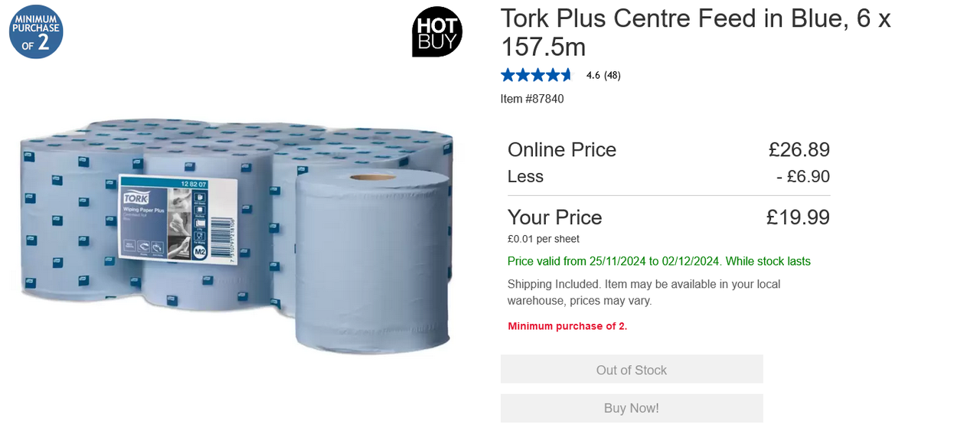Screen dimensions: 980x431
Task: Click the Out of Stock button
Action: 632,369
